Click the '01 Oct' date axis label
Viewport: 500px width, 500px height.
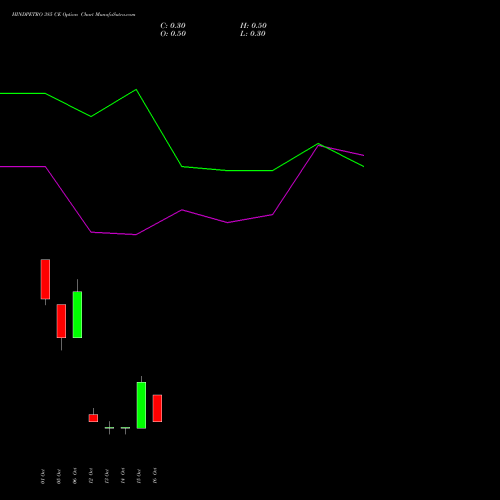point(43,476)
